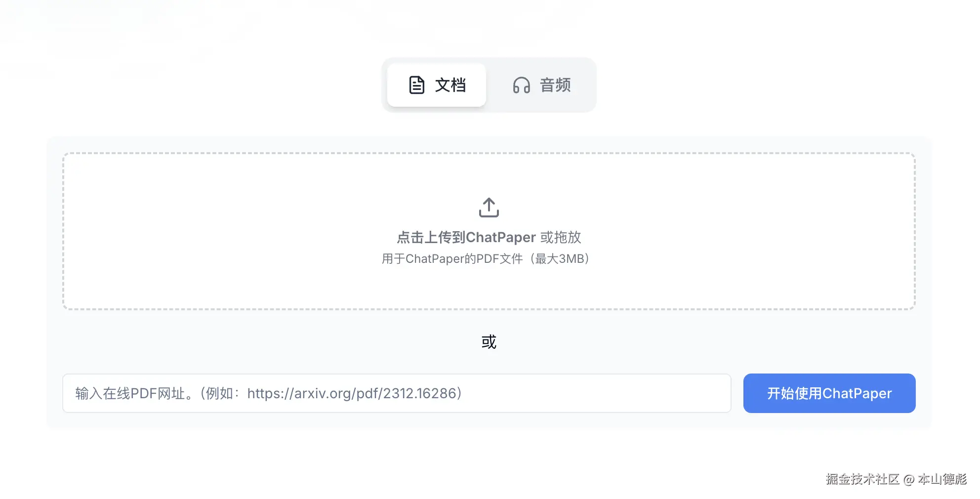The width and height of the screenshot is (980, 499).
Task: Click the 本山德彪 author name watermark
Action: (942, 479)
